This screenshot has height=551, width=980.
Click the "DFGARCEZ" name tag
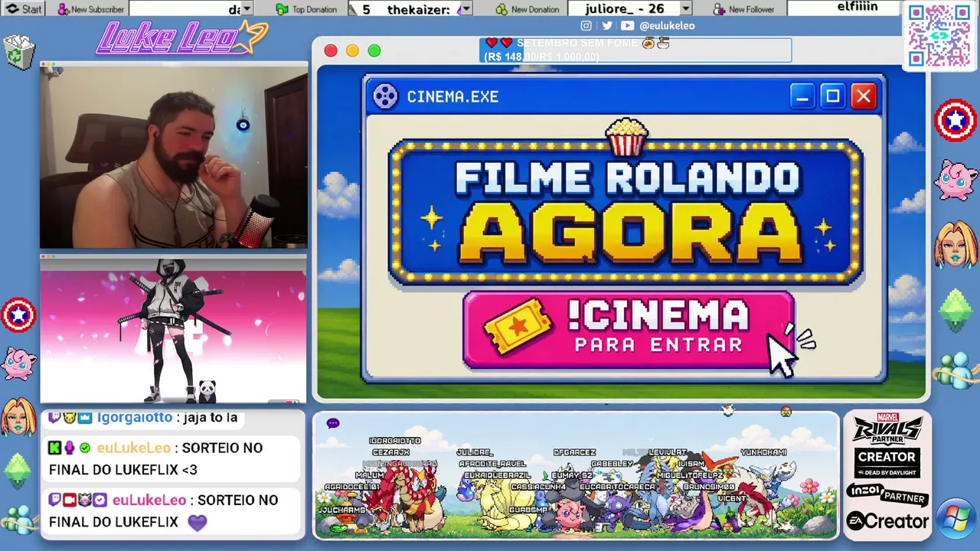pyautogui.click(x=574, y=452)
